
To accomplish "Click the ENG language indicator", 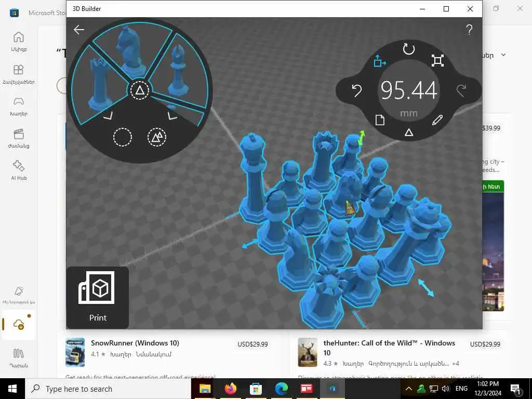I will point(461,389).
